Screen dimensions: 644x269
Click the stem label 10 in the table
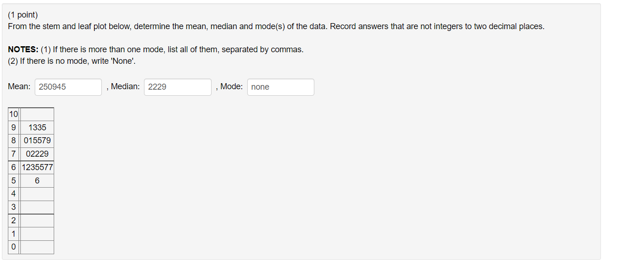13,114
